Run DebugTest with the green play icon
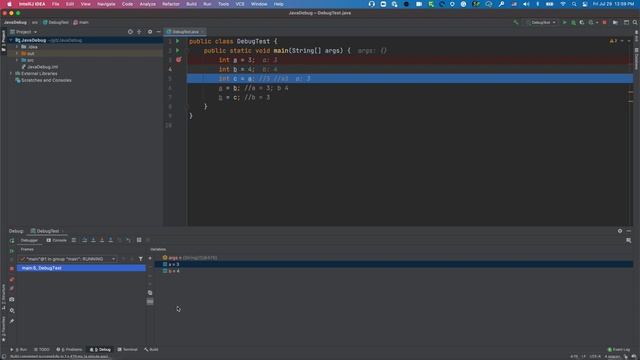The width and height of the screenshot is (640, 360). [x=564, y=22]
